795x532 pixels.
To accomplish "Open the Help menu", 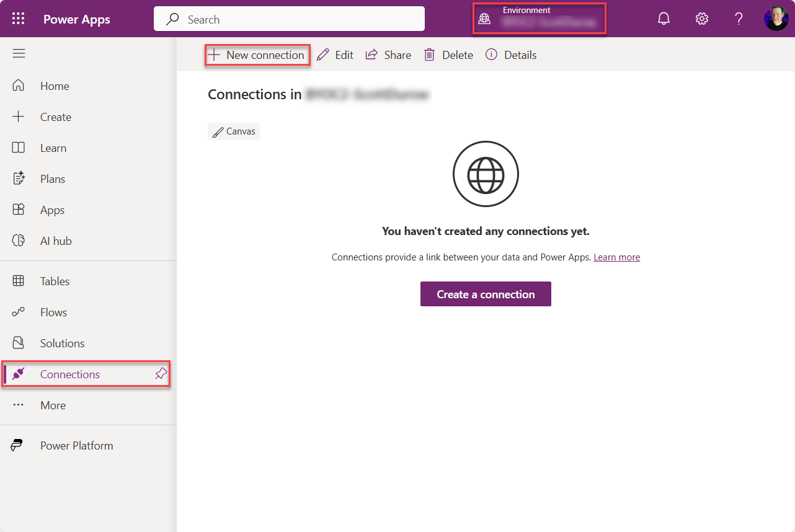I will click(x=739, y=19).
